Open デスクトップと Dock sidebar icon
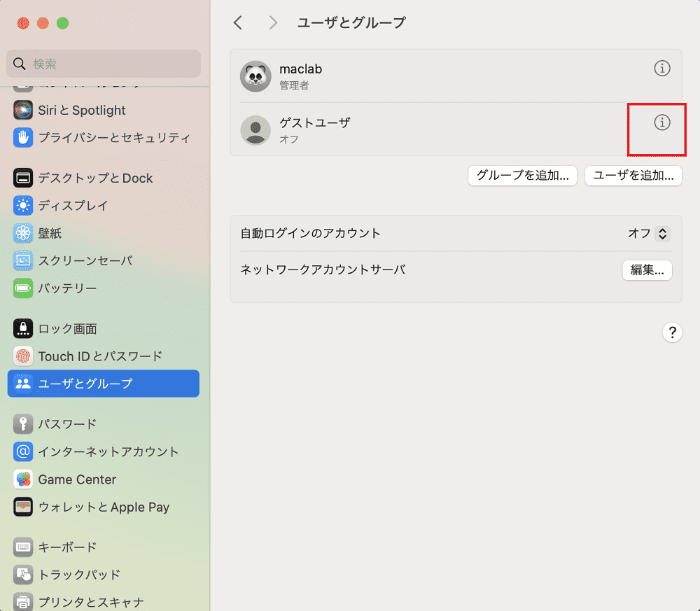The width and height of the screenshot is (700, 611). click(x=23, y=178)
